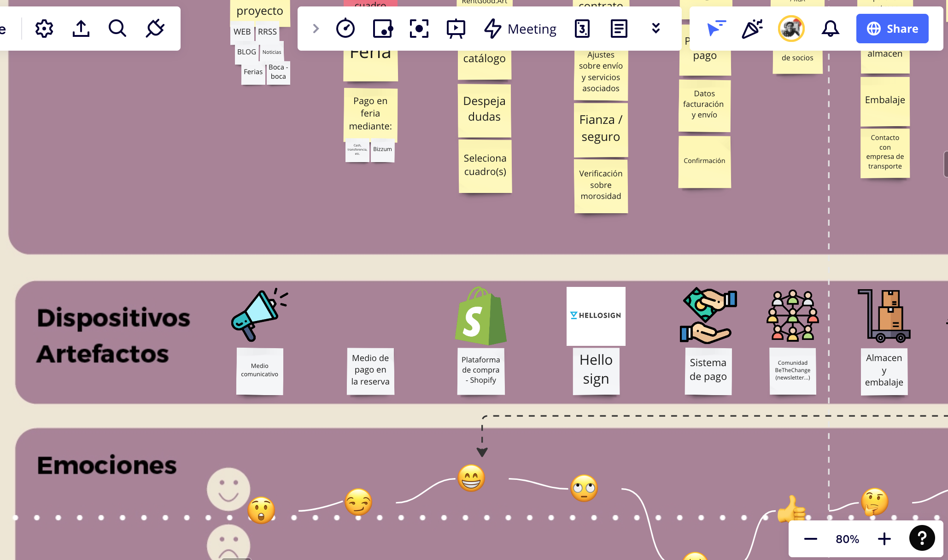Expand more tools double chevron
This screenshot has width=948, height=560.
pyautogui.click(x=656, y=29)
